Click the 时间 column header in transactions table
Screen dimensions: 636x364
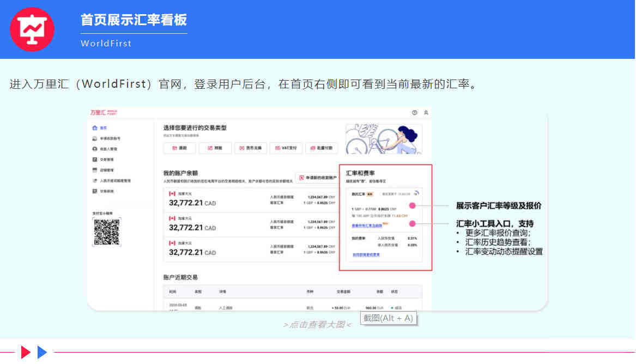(x=173, y=292)
